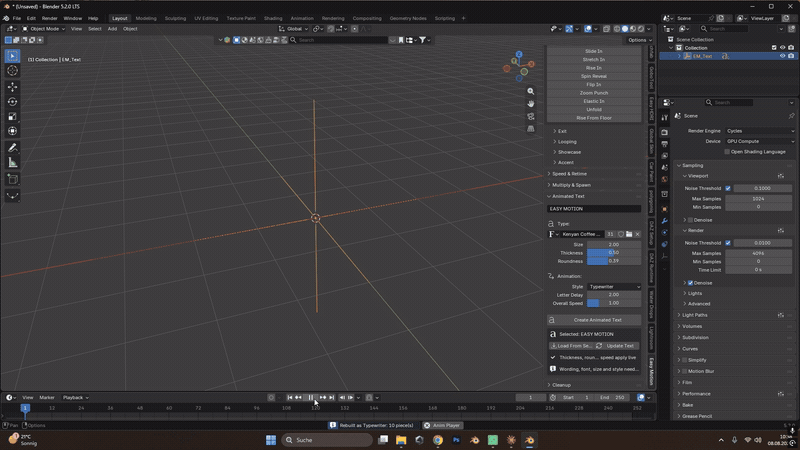Open the Object Mode dropdown
The height and width of the screenshot is (450, 800).
click(x=43, y=29)
